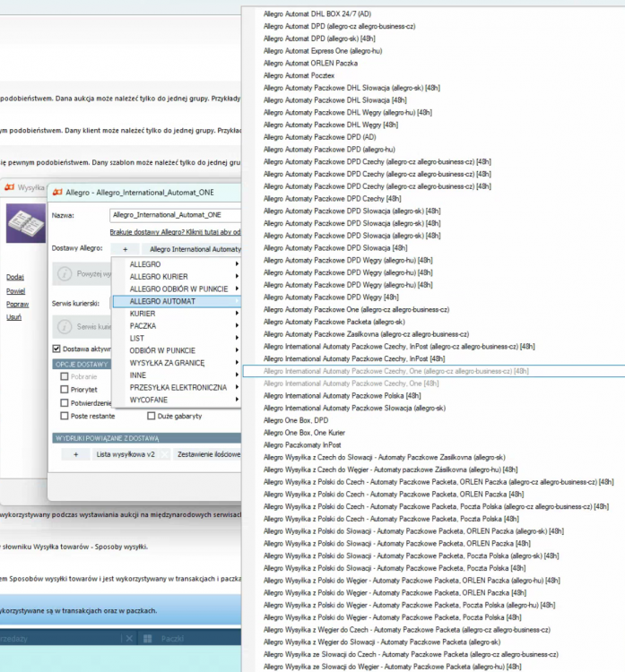This screenshot has width=625, height=672.
Task: Toggle the Dostawa aktywna checkbox
Action: 56,349
